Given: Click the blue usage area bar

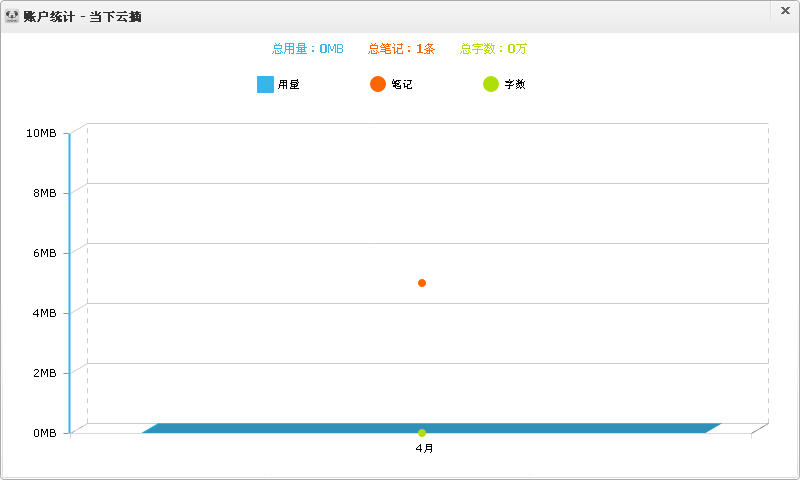Looking at the screenshot, I should (300, 428).
